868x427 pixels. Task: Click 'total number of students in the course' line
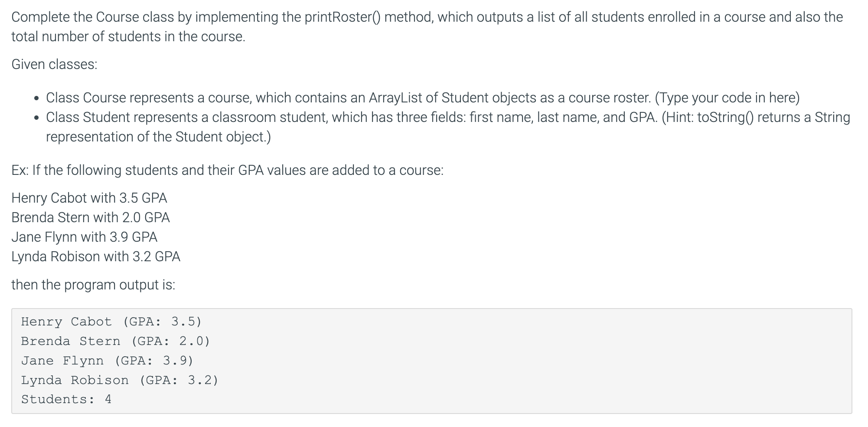click(x=128, y=36)
